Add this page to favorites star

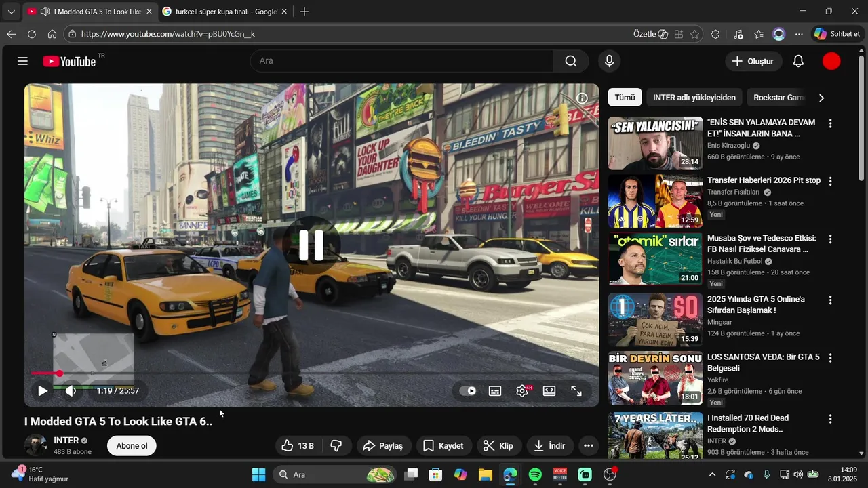[x=694, y=34]
